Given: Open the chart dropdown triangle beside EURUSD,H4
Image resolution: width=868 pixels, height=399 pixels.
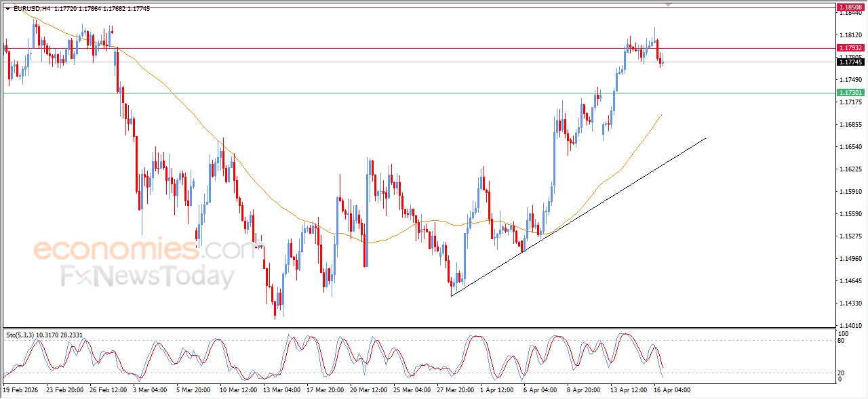Looking at the screenshot, I should pos(7,9).
